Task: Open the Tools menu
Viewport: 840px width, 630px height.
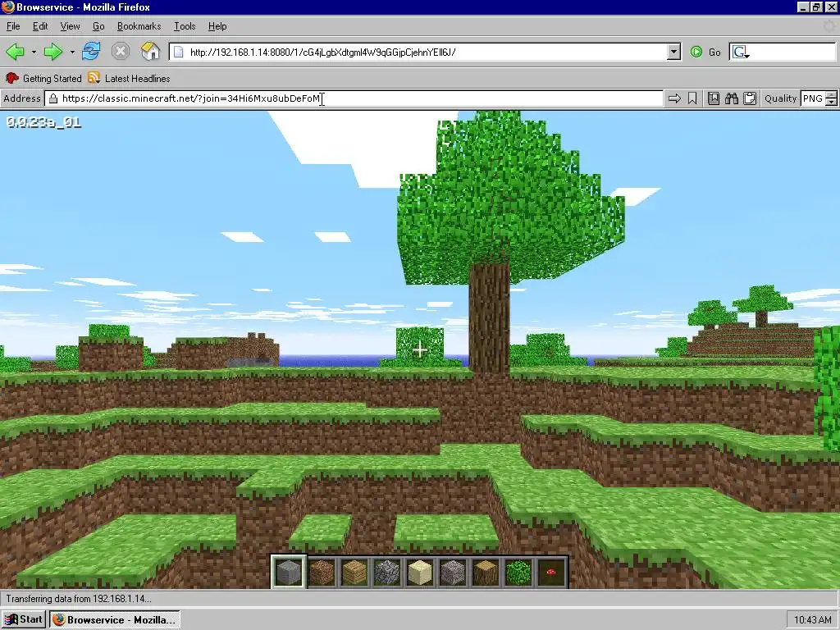Action: 185,26
